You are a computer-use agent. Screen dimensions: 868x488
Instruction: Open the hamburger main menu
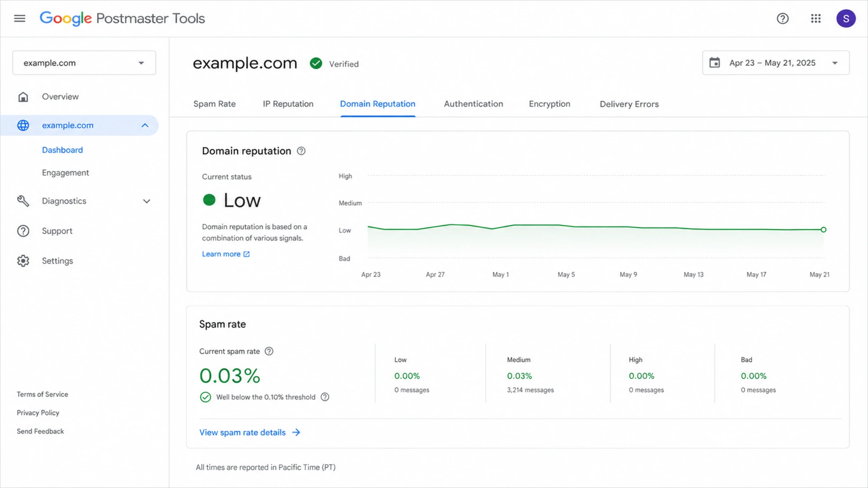pyautogui.click(x=19, y=19)
